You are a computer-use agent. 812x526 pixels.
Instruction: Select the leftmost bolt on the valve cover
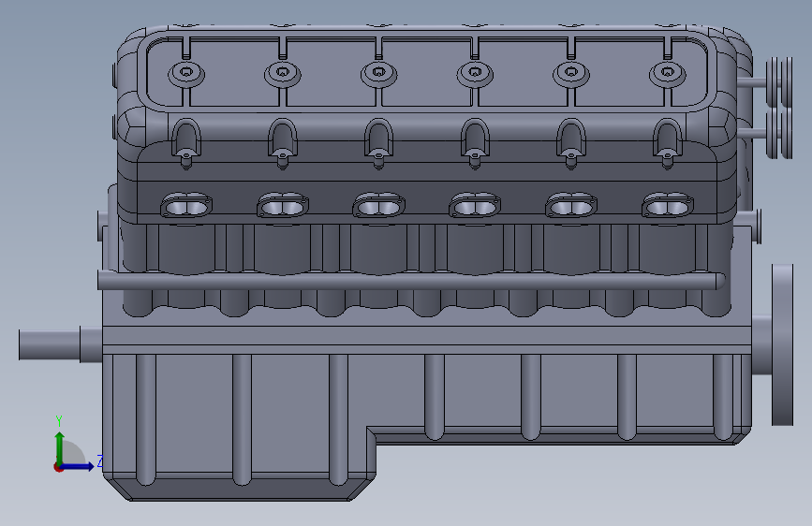pyautogui.click(x=186, y=74)
